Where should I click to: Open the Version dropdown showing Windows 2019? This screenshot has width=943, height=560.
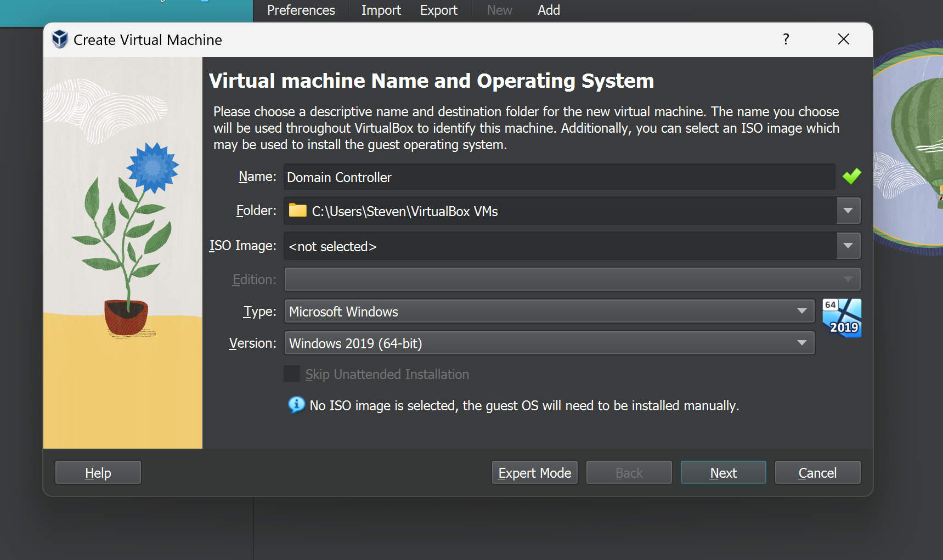(x=549, y=343)
